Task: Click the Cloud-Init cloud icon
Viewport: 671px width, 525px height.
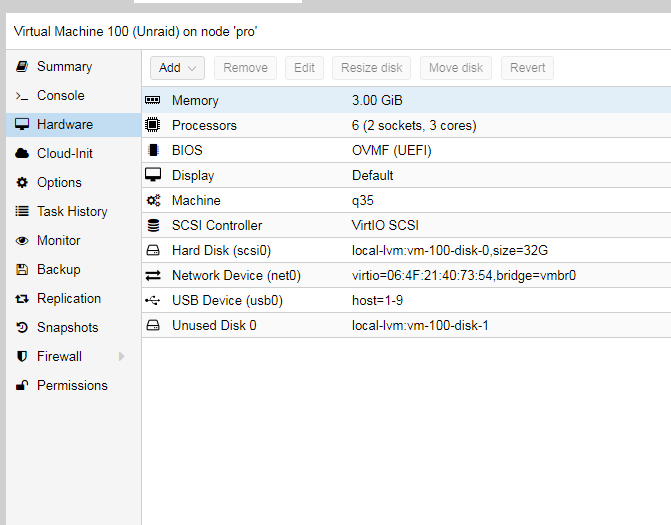Action: (x=22, y=154)
